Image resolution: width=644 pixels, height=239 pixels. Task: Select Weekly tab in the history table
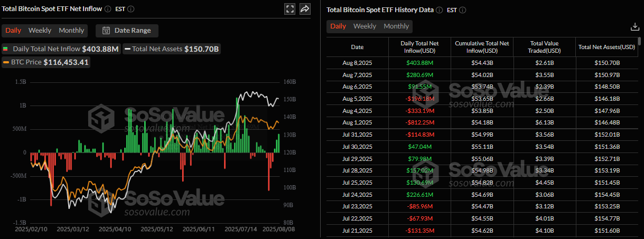click(x=365, y=26)
